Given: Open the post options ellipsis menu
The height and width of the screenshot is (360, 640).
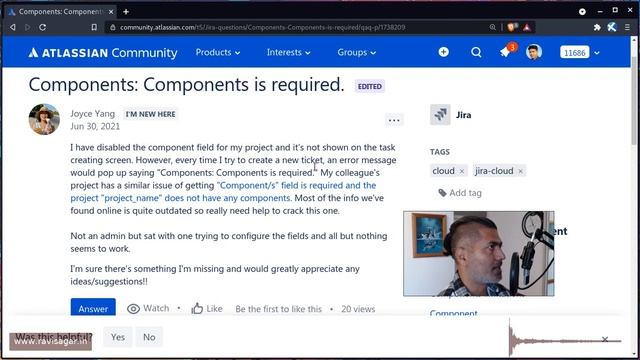Looking at the screenshot, I should click(394, 120).
